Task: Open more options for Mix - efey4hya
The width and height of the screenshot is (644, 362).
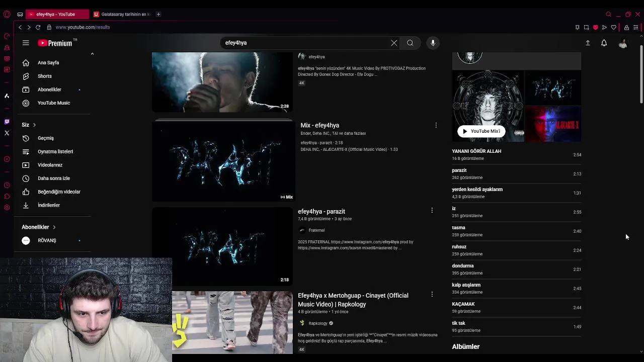Action: tap(436, 125)
